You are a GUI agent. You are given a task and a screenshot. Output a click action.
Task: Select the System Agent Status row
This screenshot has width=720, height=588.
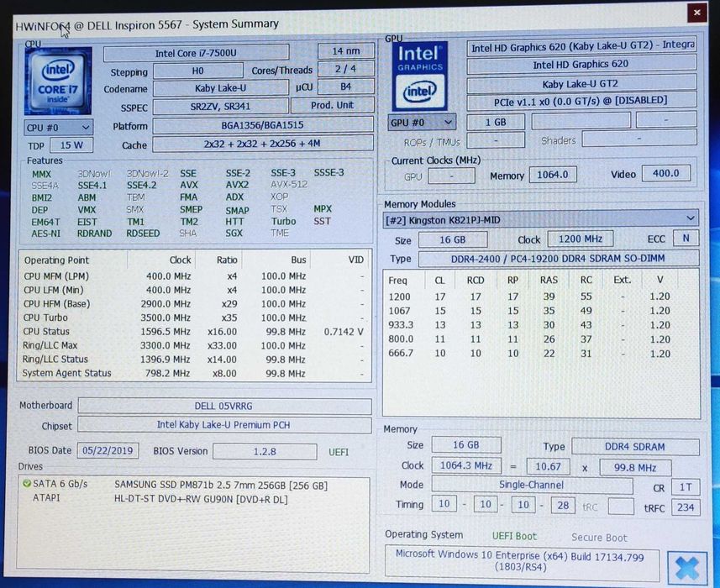click(x=194, y=373)
